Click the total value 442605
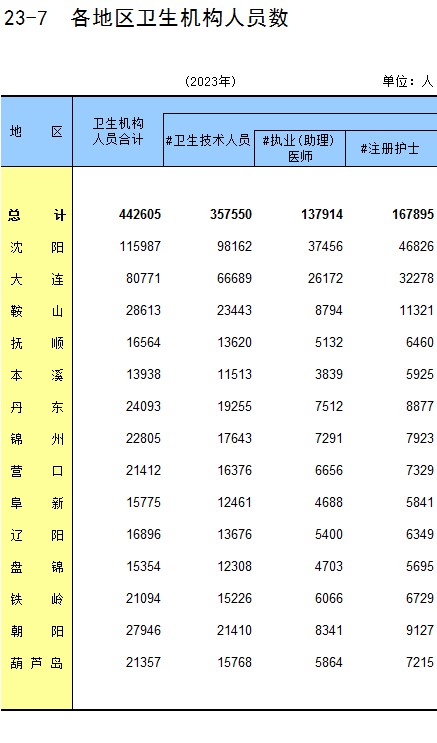The height and width of the screenshot is (743, 437). [x=140, y=215]
